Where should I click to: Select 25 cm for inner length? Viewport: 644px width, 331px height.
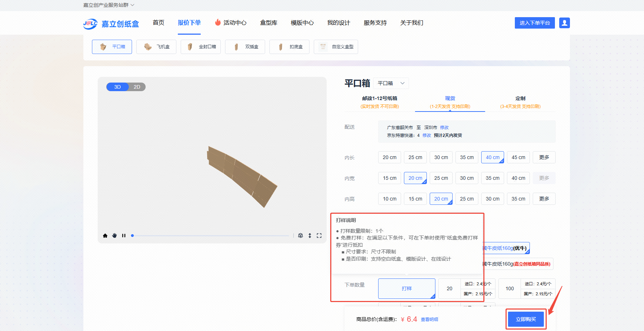(415, 157)
